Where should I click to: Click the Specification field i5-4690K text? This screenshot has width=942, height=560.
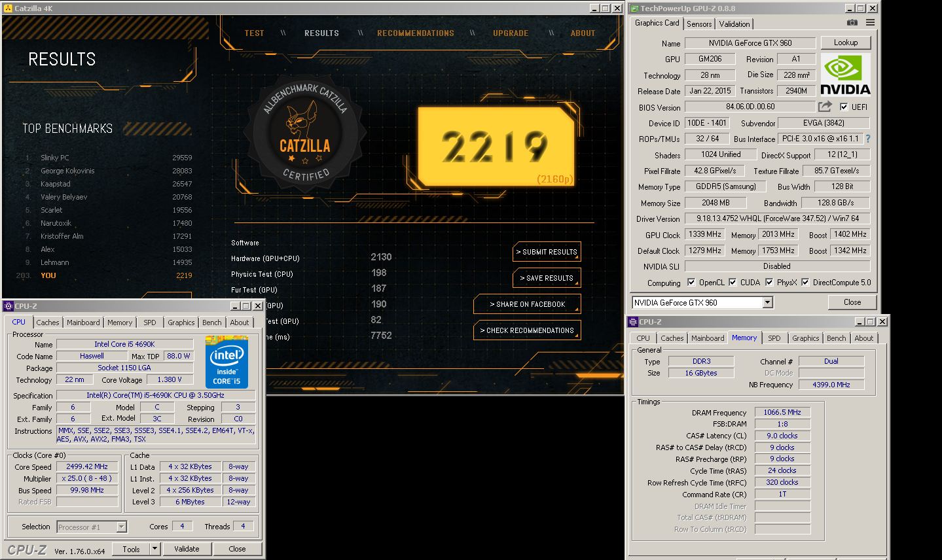pos(155,395)
